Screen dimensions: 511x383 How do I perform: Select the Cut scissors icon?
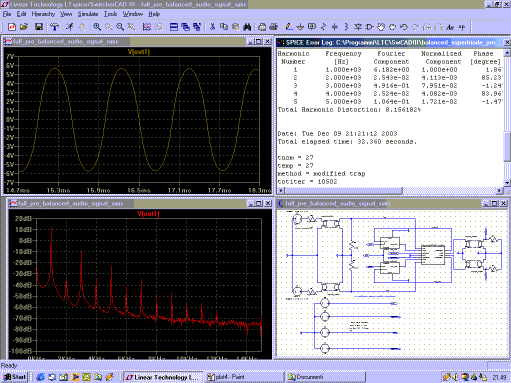pos(212,27)
